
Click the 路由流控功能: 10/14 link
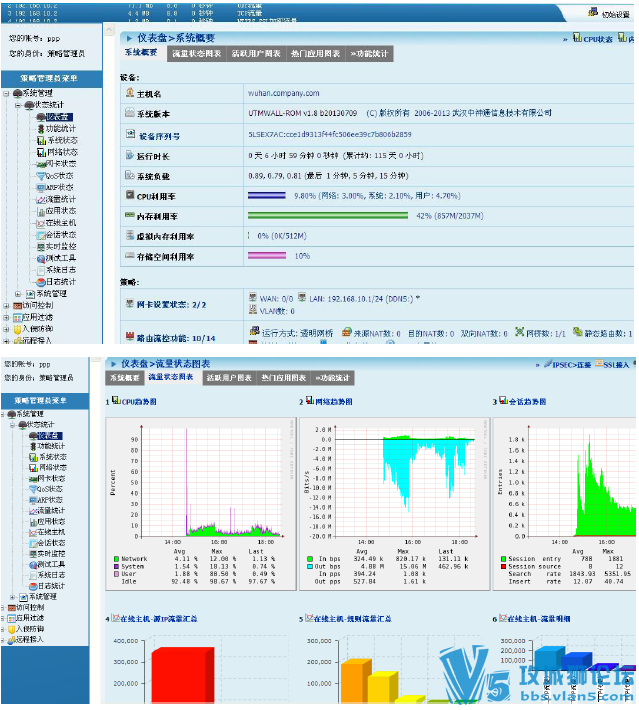(x=176, y=338)
